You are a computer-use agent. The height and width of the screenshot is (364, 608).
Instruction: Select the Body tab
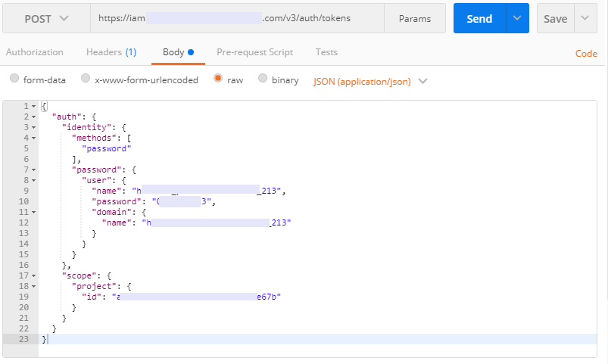(x=178, y=52)
